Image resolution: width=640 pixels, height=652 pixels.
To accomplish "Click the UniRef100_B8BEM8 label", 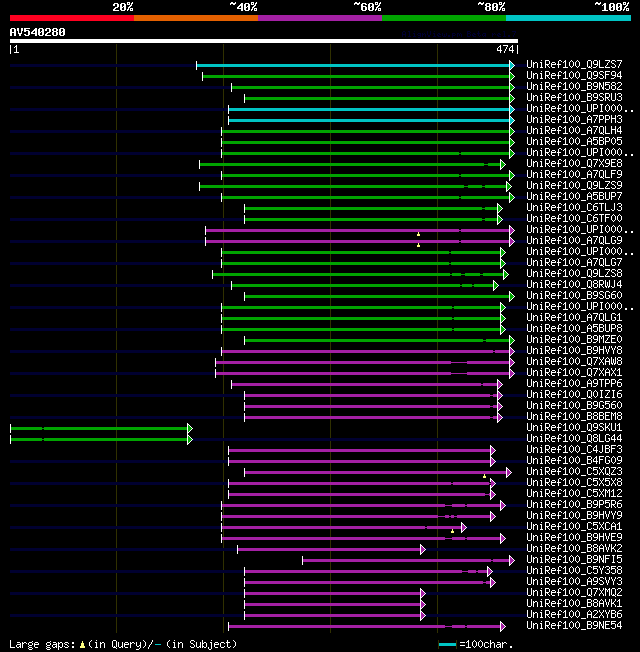I will tap(574, 417).
